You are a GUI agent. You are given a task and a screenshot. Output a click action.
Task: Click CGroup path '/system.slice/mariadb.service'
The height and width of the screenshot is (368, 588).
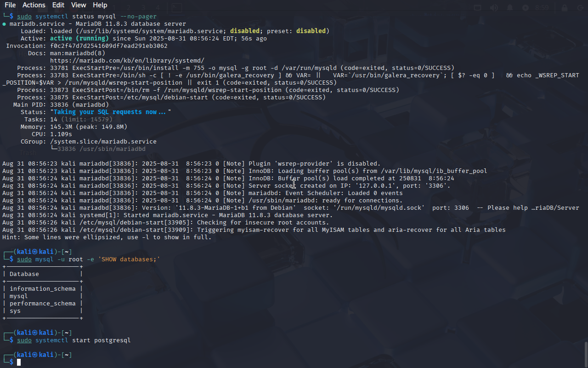pos(103,142)
